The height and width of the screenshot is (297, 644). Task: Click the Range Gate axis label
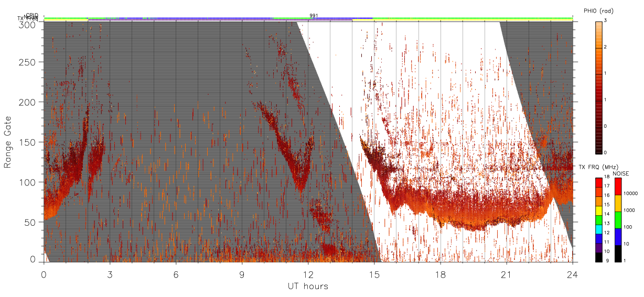(8, 142)
